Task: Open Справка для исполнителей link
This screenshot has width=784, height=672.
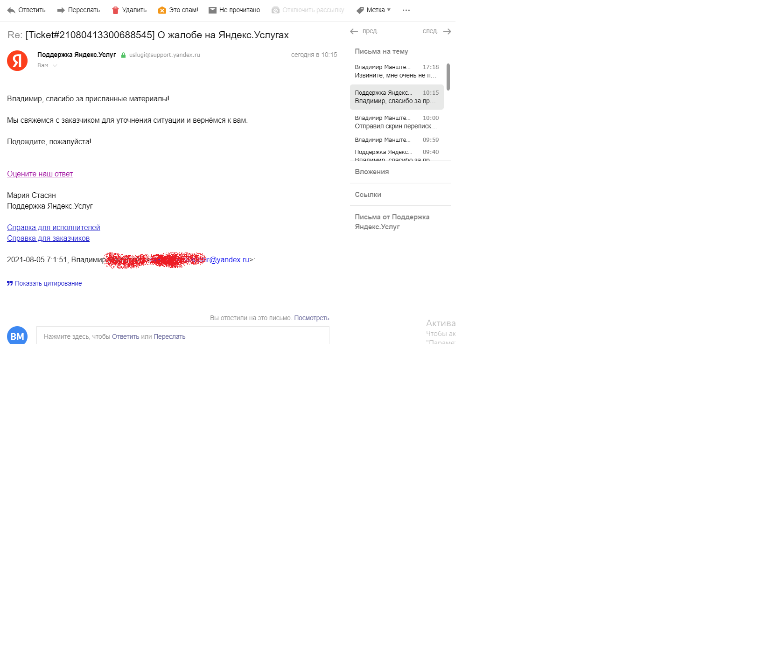Action: click(54, 227)
